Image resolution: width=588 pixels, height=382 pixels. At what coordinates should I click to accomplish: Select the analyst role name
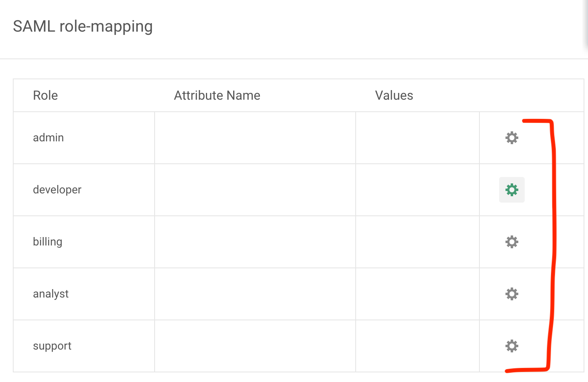click(x=51, y=294)
